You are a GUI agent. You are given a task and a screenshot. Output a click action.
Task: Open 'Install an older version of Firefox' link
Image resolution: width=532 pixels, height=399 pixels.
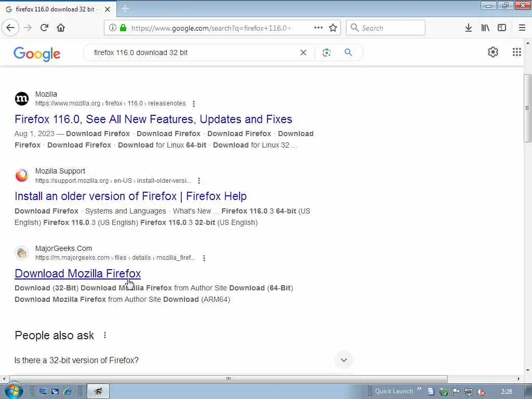click(x=130, y=196)
